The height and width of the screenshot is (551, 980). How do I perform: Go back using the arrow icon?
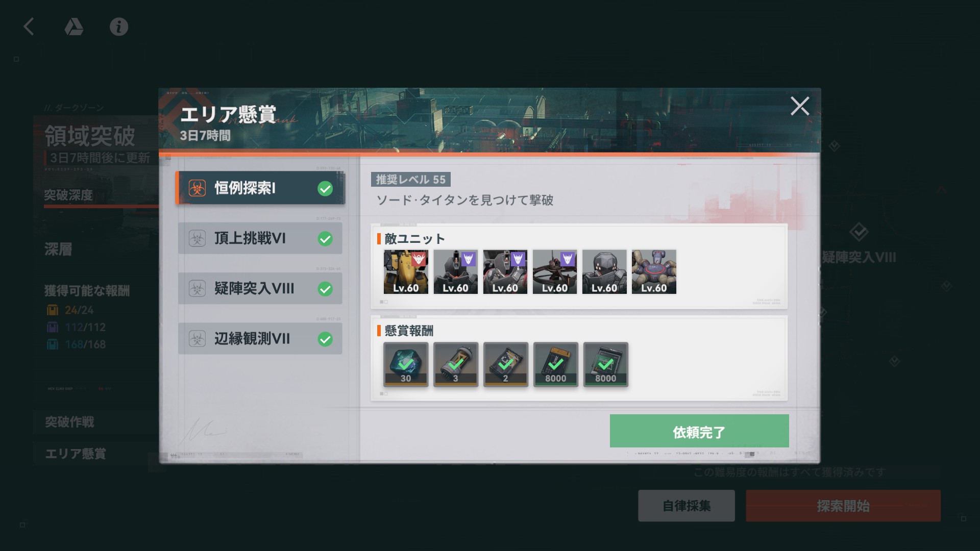point(29,27)
